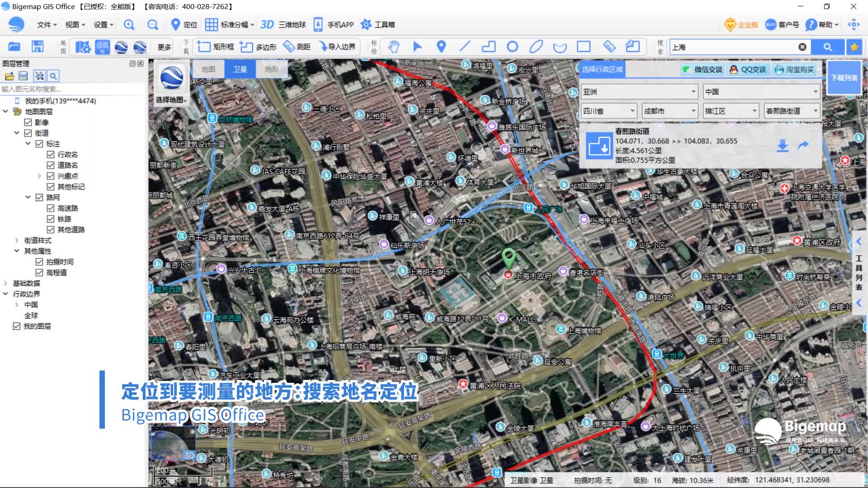Screen dimensions: 868x488
Task: Clear the 上海 text in the search field
Action: 802,46
